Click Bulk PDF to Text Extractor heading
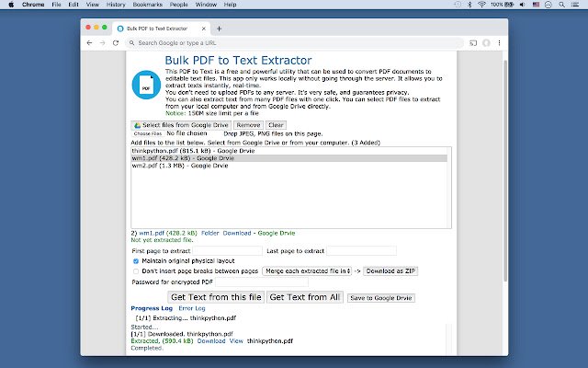Image resolution: width=588 pixels, height=368 pixels. (x=238, y=61)
